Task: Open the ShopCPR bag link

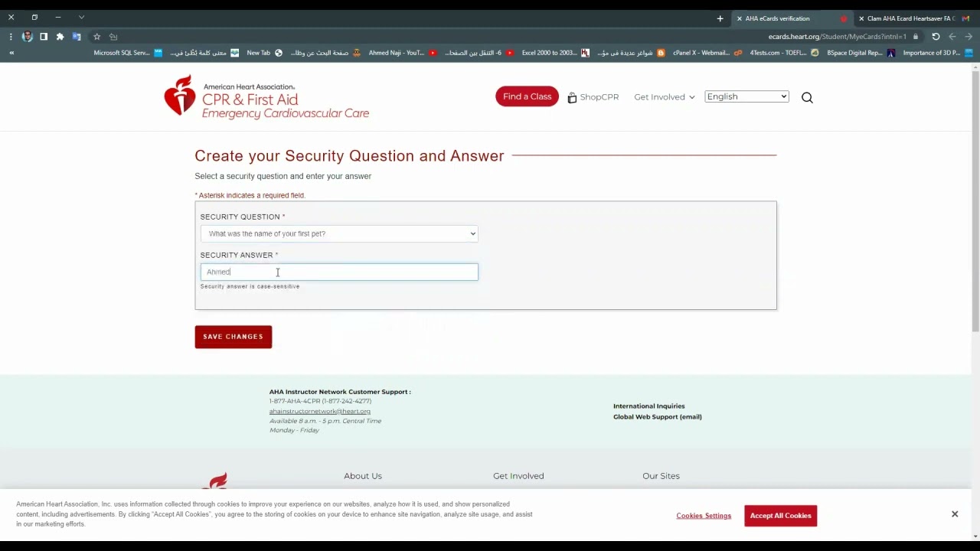Action: [x=593, y=97]
